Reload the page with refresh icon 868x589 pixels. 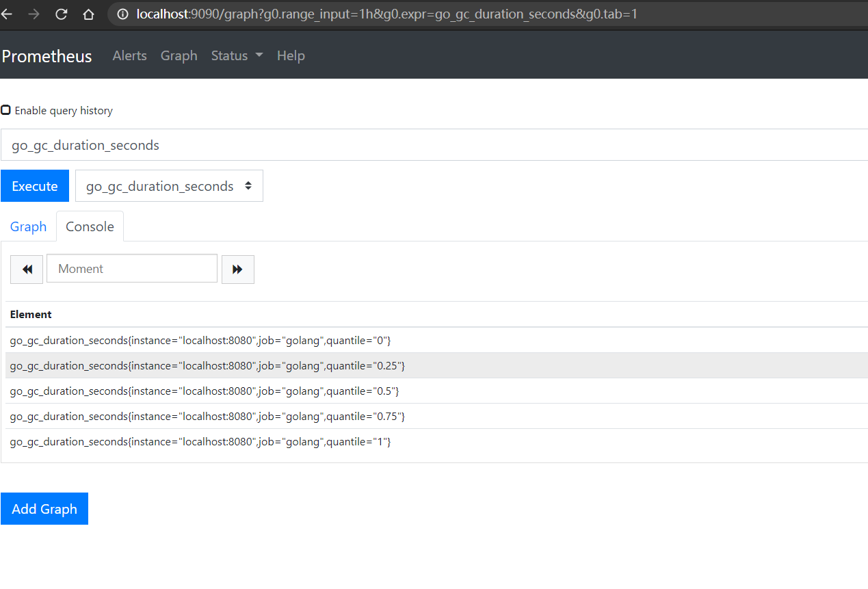61,14
